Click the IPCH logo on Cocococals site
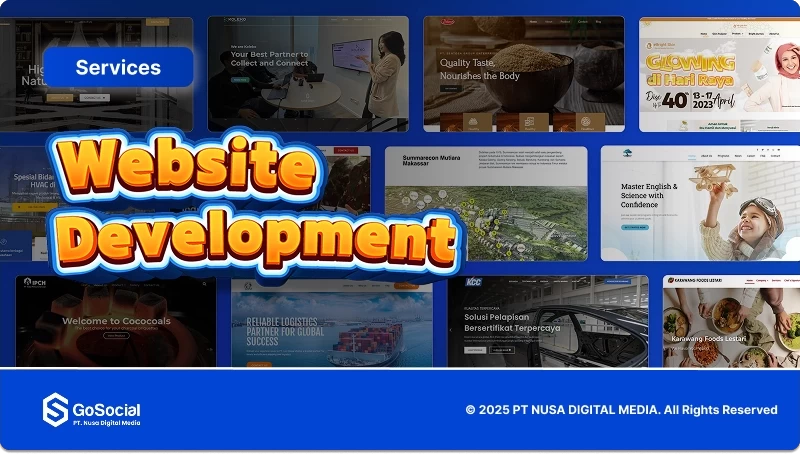 tap(35, 283)
